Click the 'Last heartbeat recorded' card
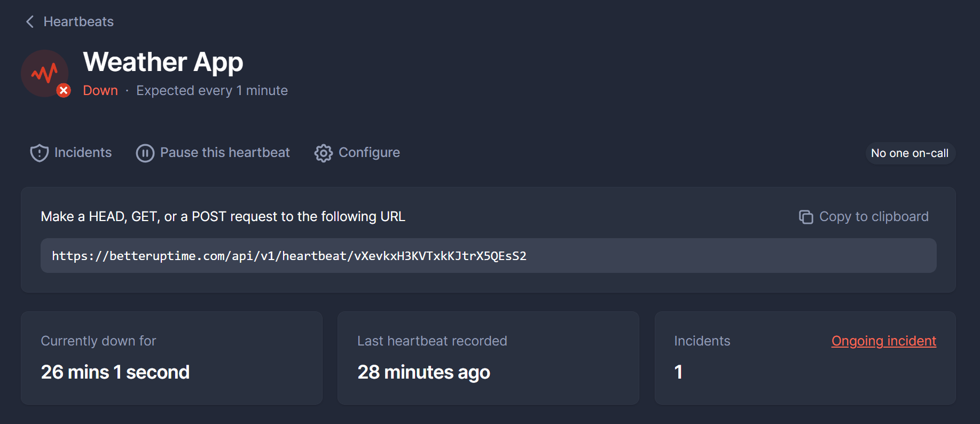 pos(488,358)
